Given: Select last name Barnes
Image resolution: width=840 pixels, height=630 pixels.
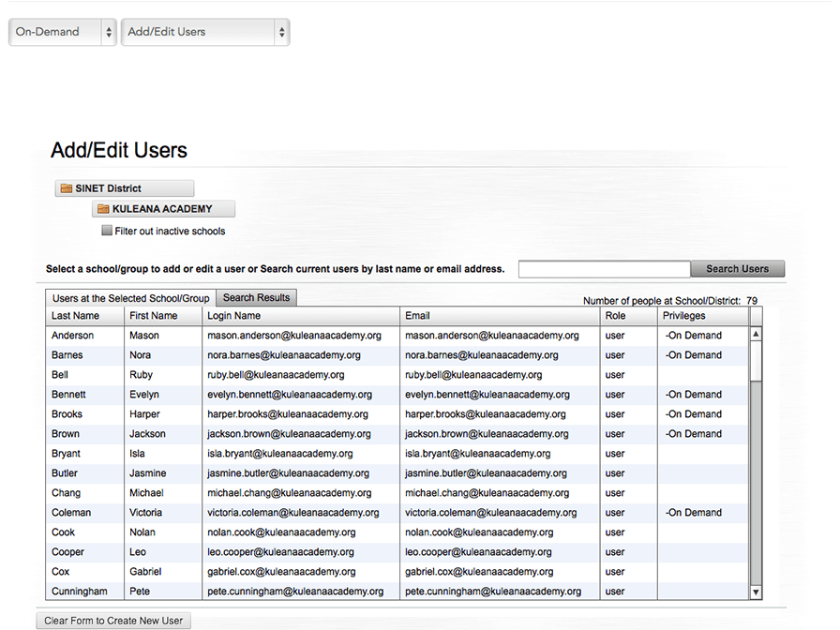Looking at the screenshot, I should click(x=67, y=355).
